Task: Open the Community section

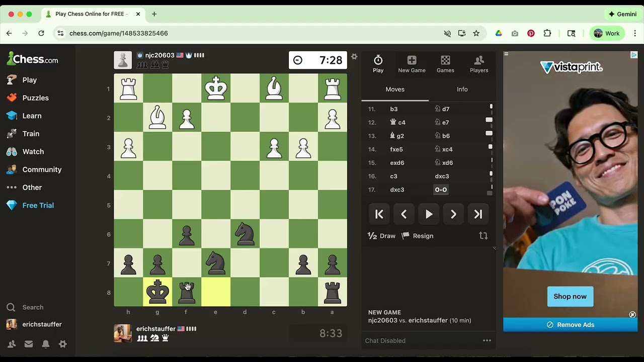Action: [34, 169]
